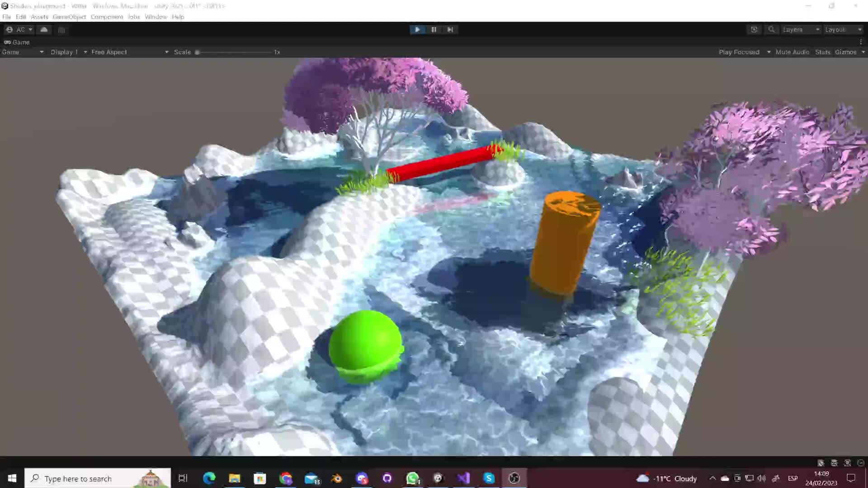Open Unity cloud services icon
Image resolution: width=868 pixels, height=488 pixels.
[x=44, y=29]
